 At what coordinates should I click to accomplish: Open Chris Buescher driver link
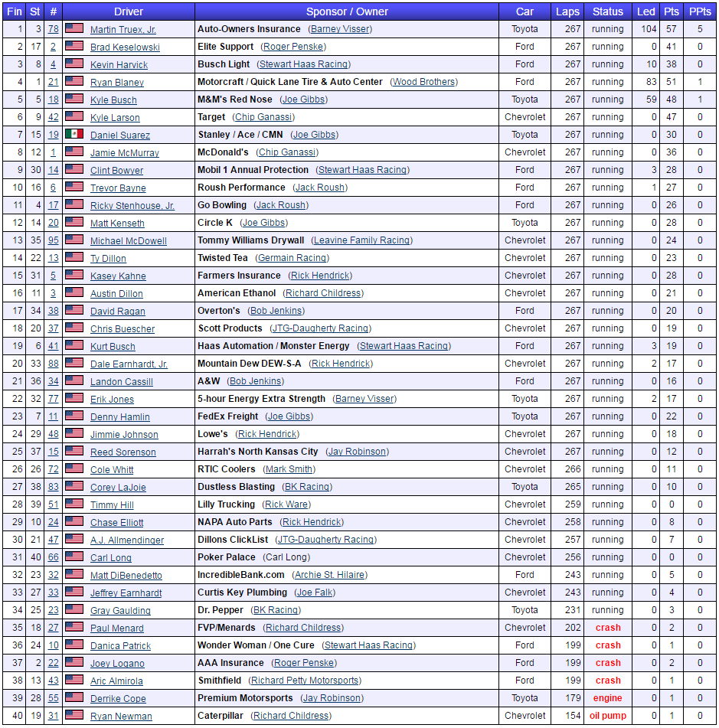click(123, 329)
